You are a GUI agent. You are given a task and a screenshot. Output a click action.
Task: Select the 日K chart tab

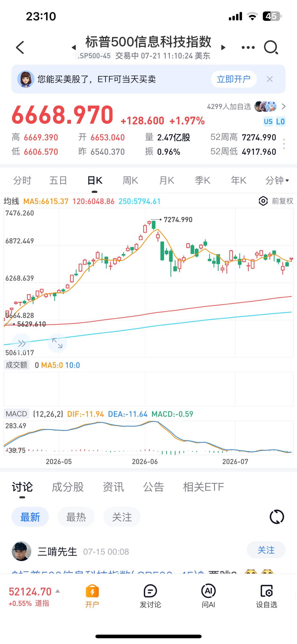click(x=95, y=180)
